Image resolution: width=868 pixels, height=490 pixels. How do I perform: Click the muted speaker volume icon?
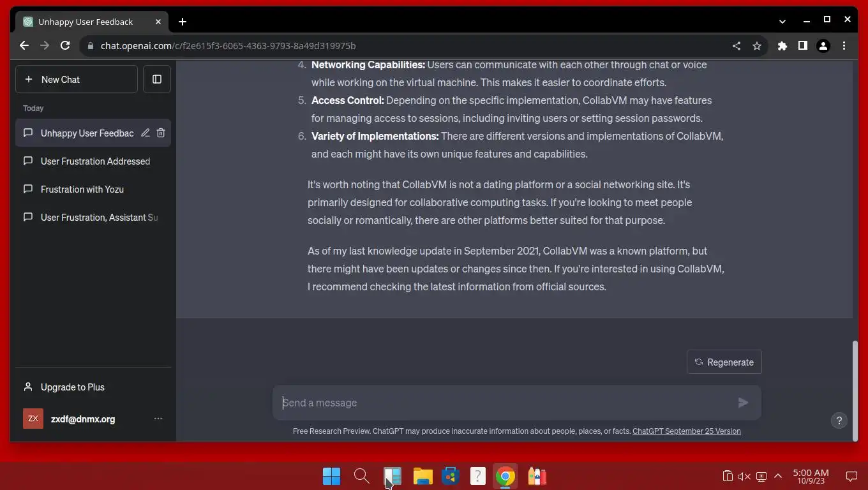pyautogui.click(x=744, y=476)
